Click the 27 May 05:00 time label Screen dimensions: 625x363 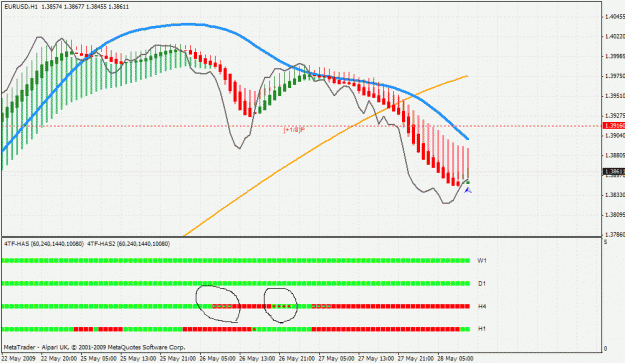point(336,358)
